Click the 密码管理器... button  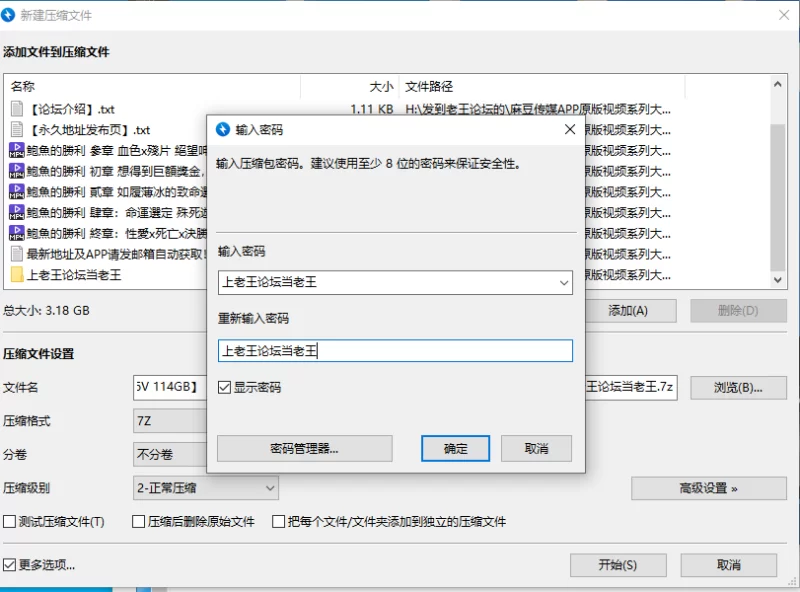[305, 449]
